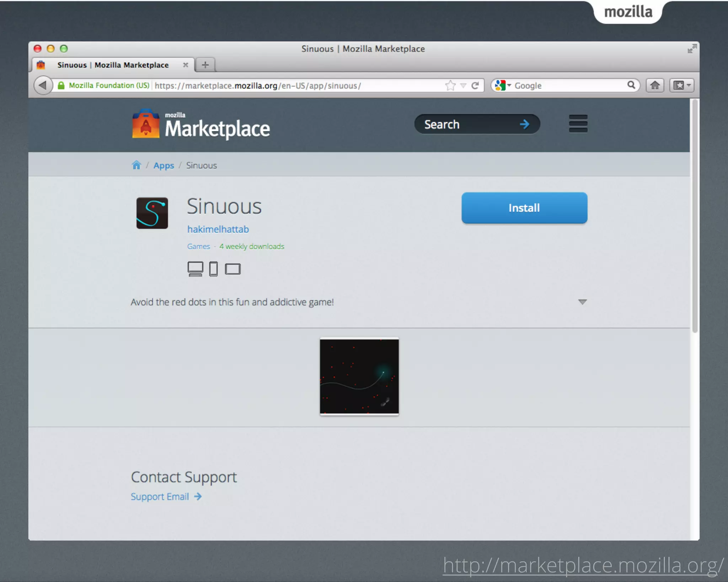
Task: Reload the page with refresh icon
Action: click(x=475, y=85)
